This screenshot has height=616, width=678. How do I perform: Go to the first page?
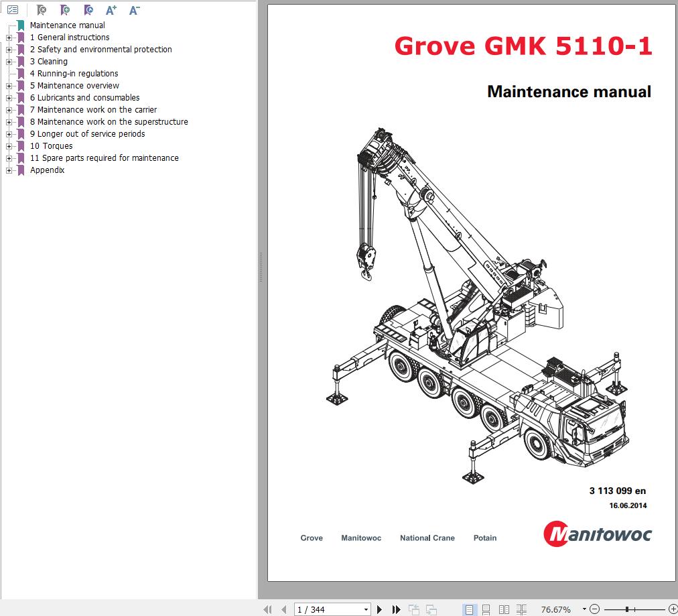point(268,609)
